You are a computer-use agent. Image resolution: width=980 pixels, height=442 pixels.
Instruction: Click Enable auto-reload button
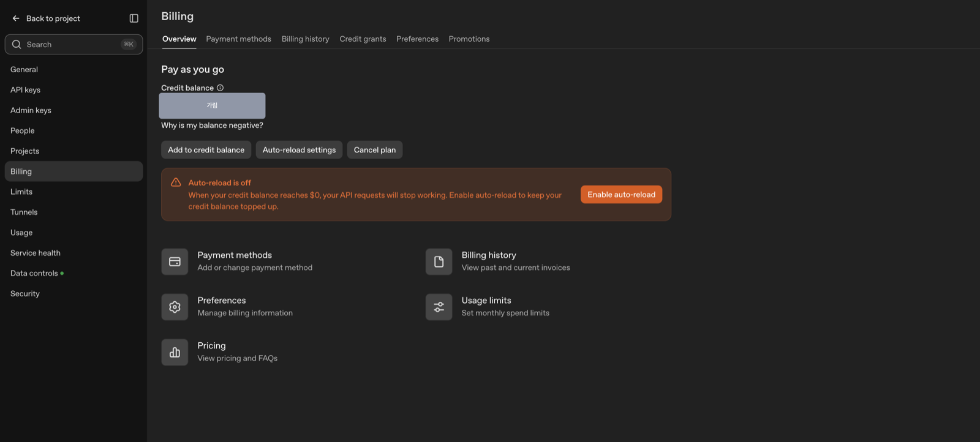pos(621,195)
